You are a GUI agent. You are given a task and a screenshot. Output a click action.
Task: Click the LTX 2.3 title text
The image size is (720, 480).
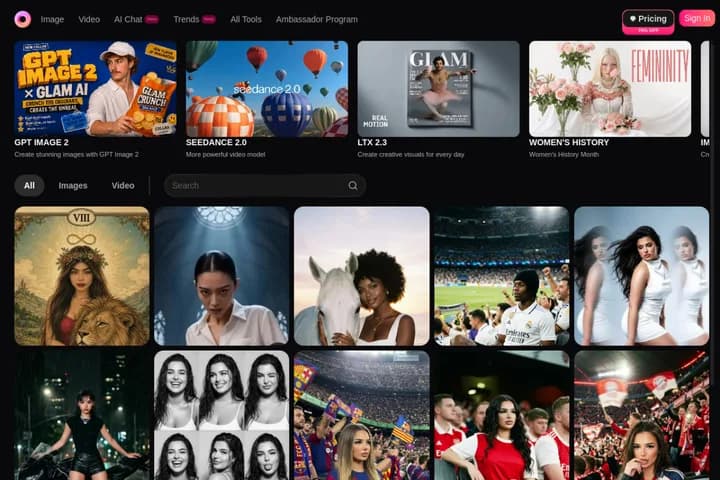coord(372,142)
